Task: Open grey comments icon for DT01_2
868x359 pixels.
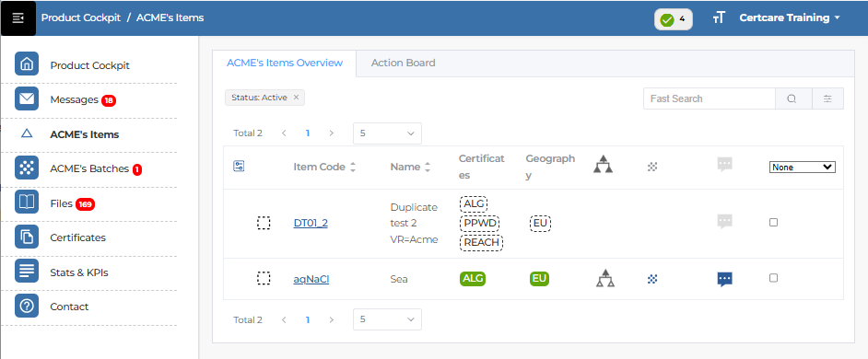Action: pyautogui.click(x=724, y=221)
